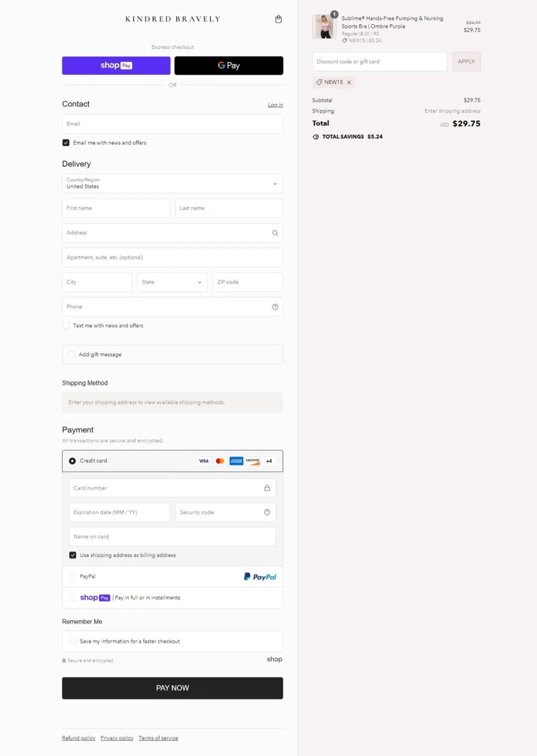Click the card number lock icon
The image size is (537, 756).
tap(267, 488)
